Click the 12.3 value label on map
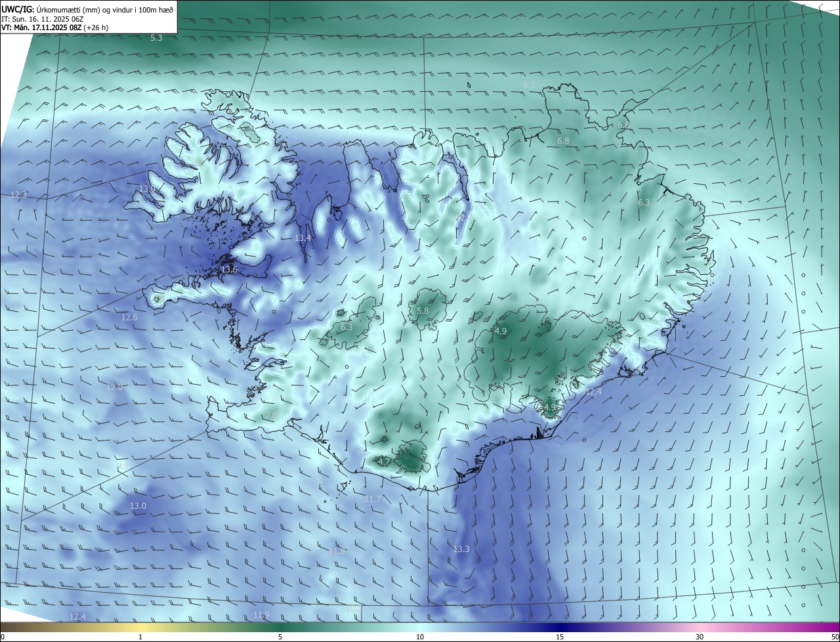 [x=18, y=195]
